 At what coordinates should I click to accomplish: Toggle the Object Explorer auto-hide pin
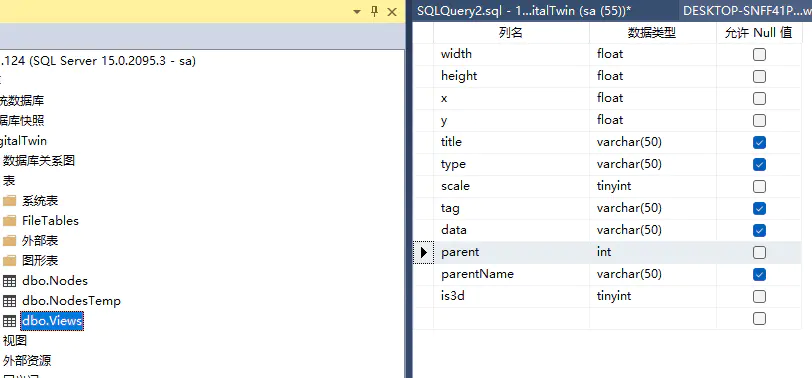[375, 11]
